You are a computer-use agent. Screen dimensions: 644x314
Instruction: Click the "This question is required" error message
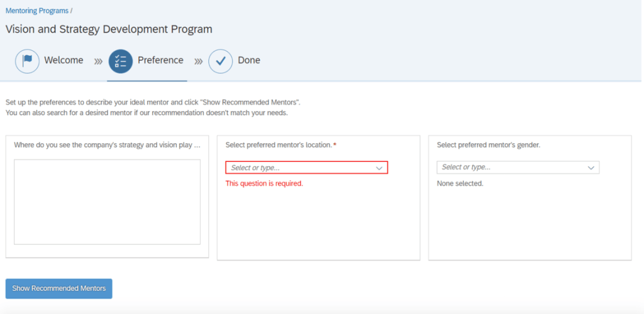click(264, 184)
